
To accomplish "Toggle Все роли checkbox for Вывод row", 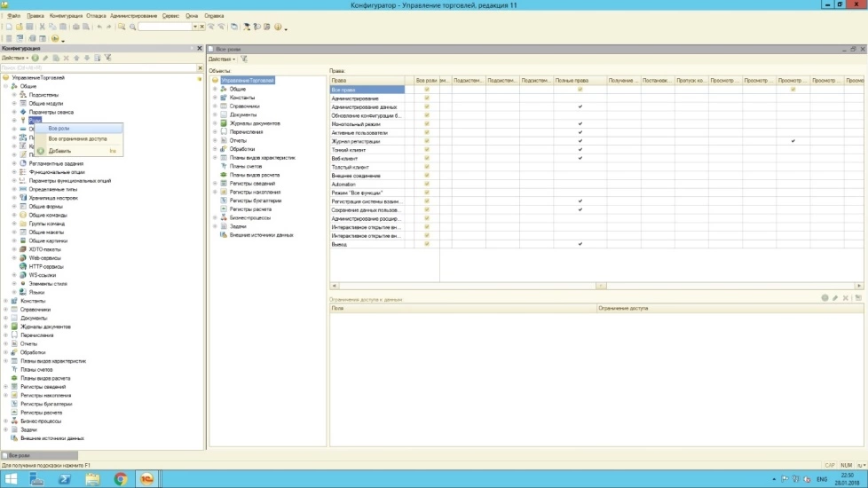I will click(x=427, y=243).
